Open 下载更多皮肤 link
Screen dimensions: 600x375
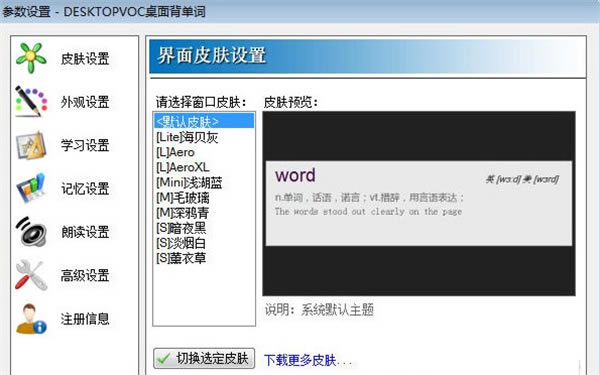coord(307,360)
